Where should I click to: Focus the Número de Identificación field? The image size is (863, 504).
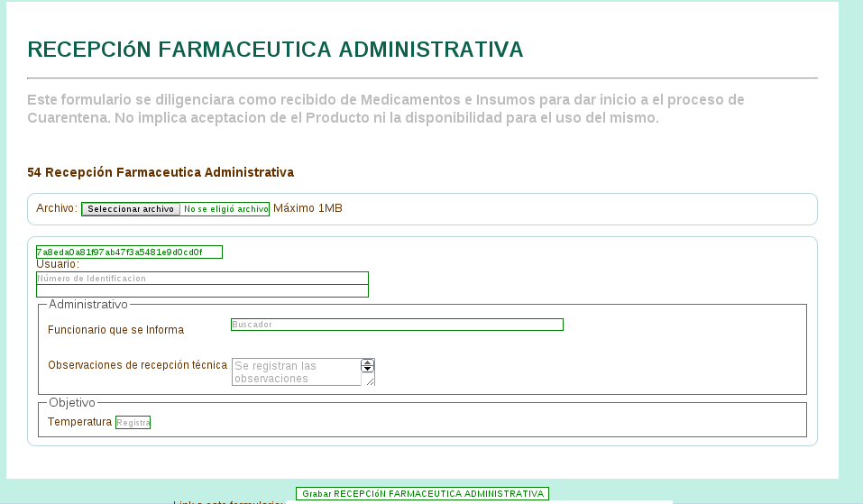(202, 279)
